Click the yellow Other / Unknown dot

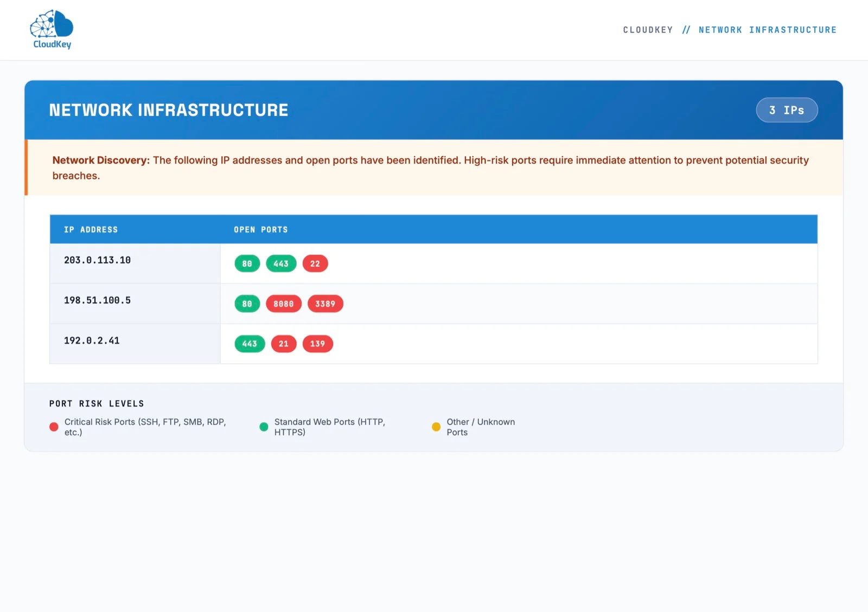pyautogui.click(x=436, y=427)
